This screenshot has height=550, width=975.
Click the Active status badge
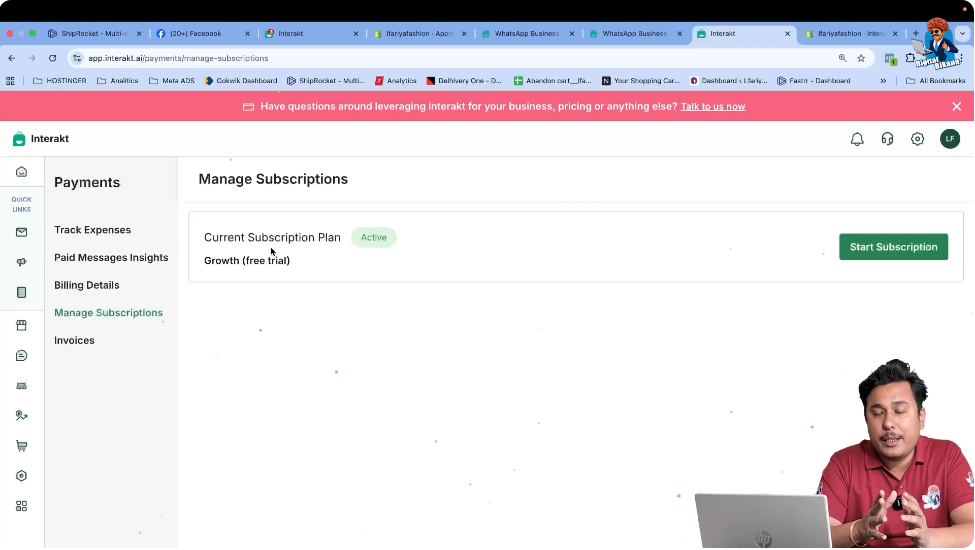(x=374, y=237)
